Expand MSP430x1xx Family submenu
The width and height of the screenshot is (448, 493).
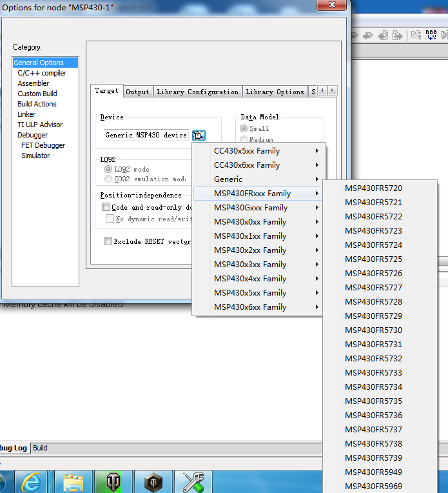tap(258, 236)
